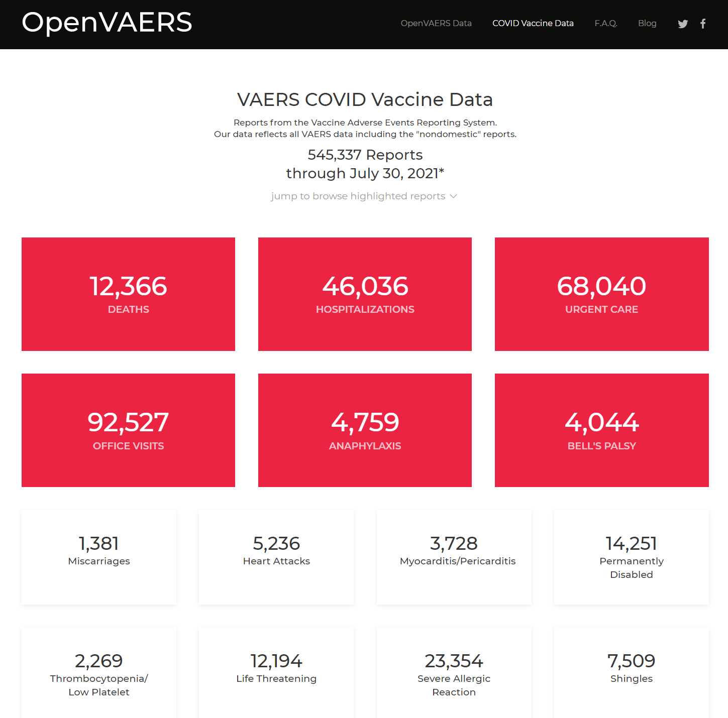Select the 5,236 Heart Attacks card
Screen dimensions: 728x718
(276, 557)
